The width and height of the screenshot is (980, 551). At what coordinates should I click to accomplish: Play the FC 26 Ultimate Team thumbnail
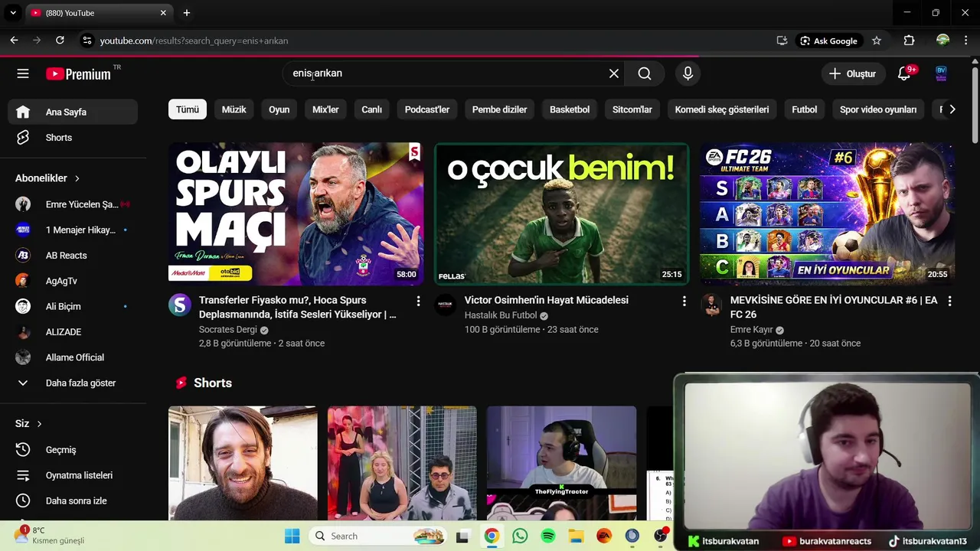827,214
